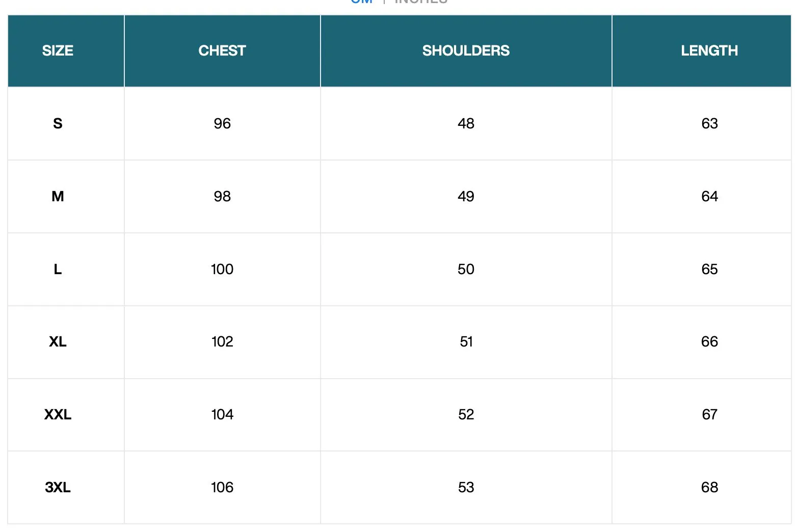Switch units to INCHES

[x=421, y=2]
